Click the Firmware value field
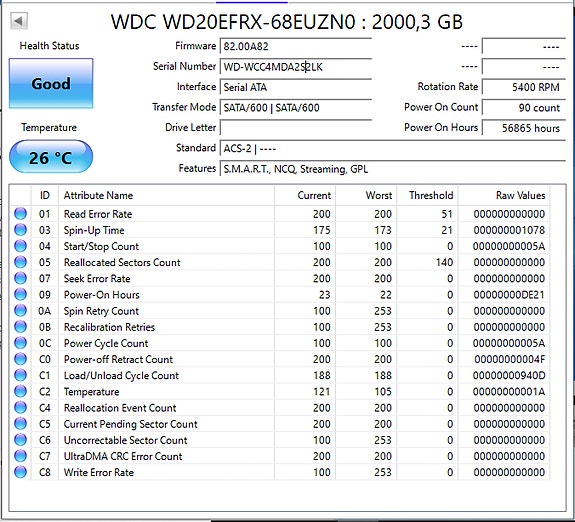This screenshot has height=522, width=575. coord(296,47)
